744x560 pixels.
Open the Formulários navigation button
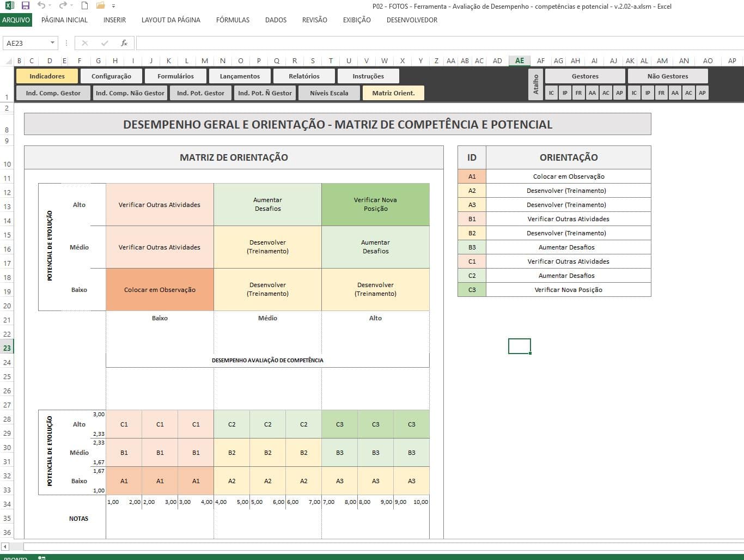click(175, 76)
